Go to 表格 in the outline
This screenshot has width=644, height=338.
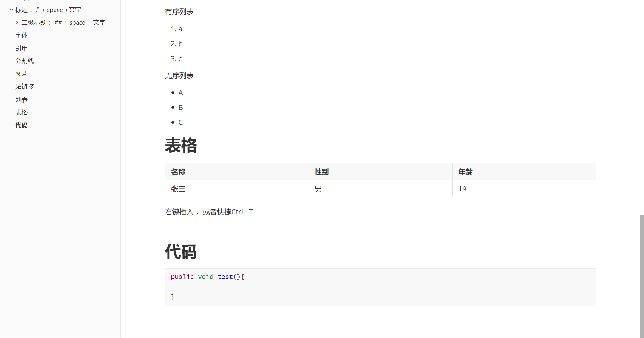point(21,112)
